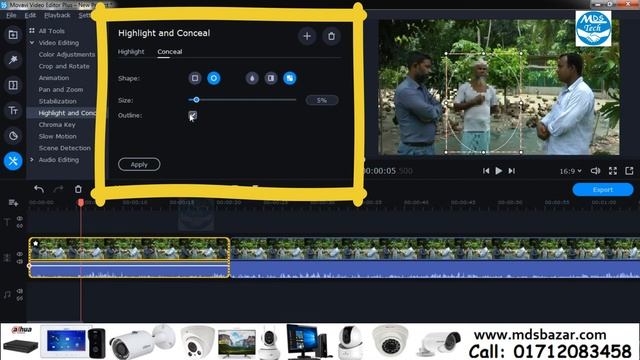Open Stabilization tool
640x360 pixels.
point(57,101)
